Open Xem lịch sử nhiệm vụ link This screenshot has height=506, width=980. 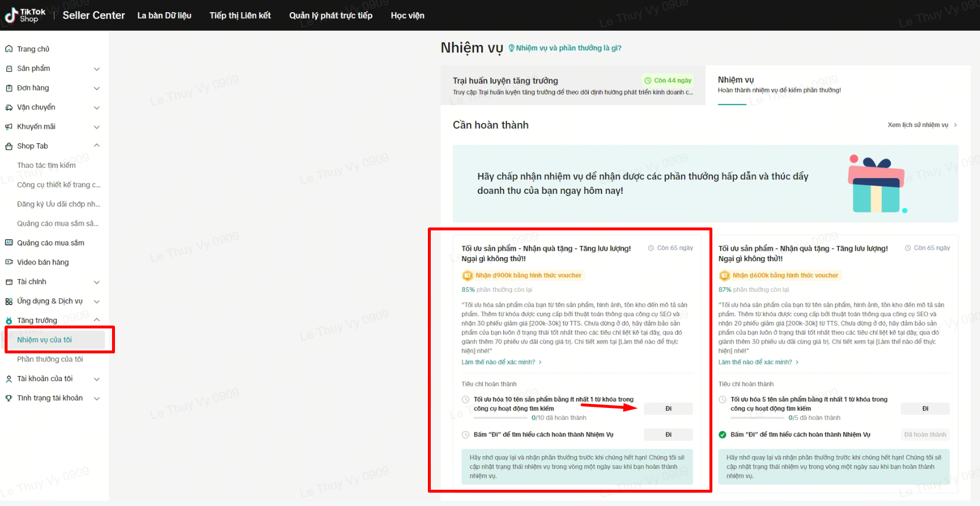coord(923,125)
